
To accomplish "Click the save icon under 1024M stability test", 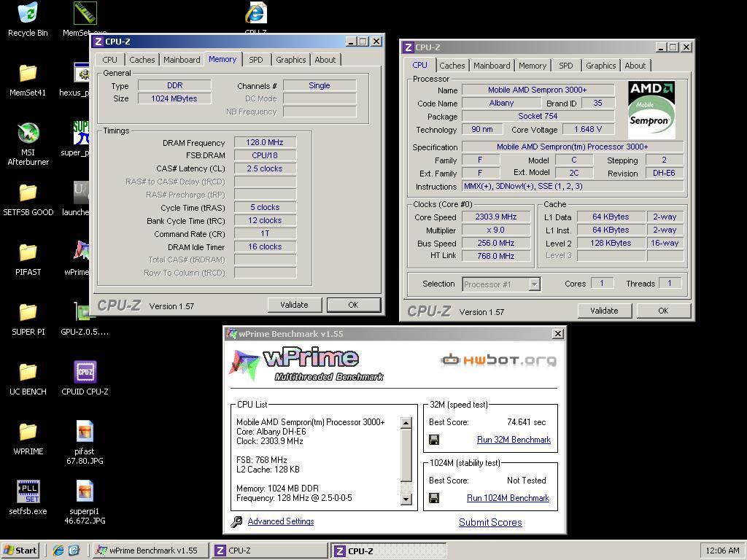I will (434, 498).
